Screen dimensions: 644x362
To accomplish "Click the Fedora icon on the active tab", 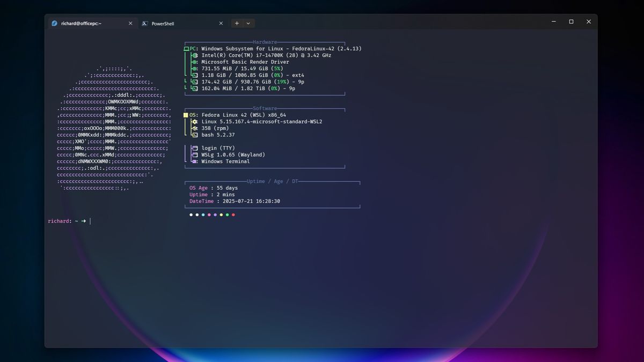I will tap(54, 23).
